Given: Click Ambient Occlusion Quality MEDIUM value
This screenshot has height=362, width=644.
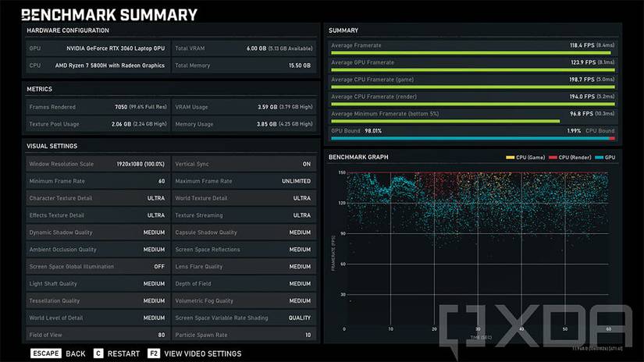Looking at the screenshot, I should coord(154,250).
